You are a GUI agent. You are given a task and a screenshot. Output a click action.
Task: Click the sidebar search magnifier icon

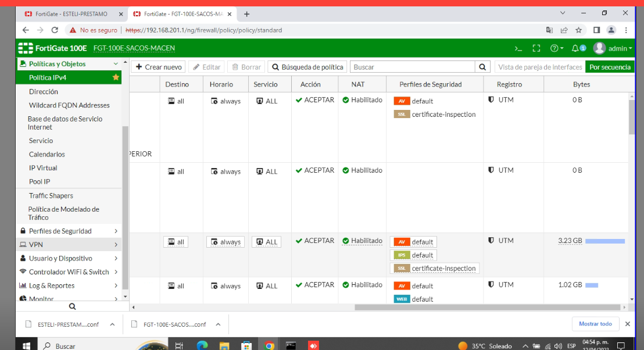[x=72, y=306]
